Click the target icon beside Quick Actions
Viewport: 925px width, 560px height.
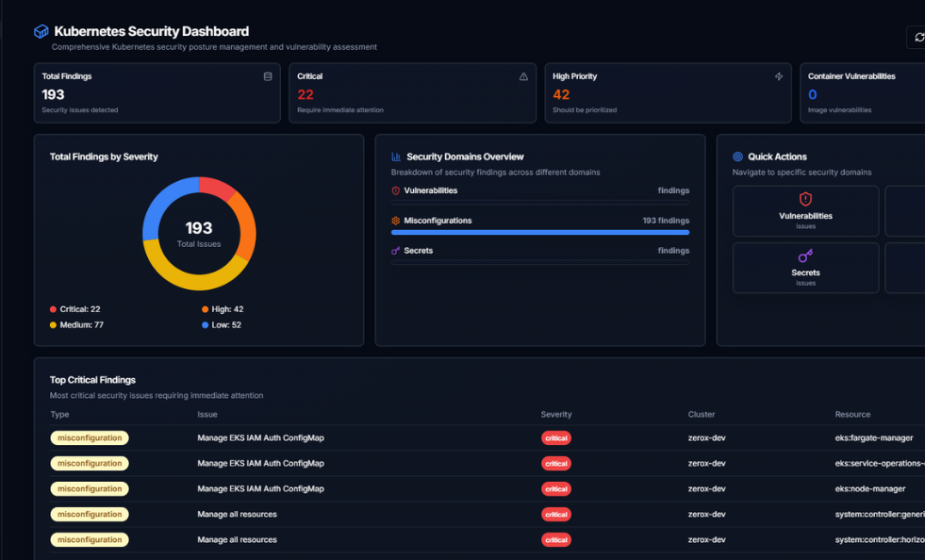point(738,156)
